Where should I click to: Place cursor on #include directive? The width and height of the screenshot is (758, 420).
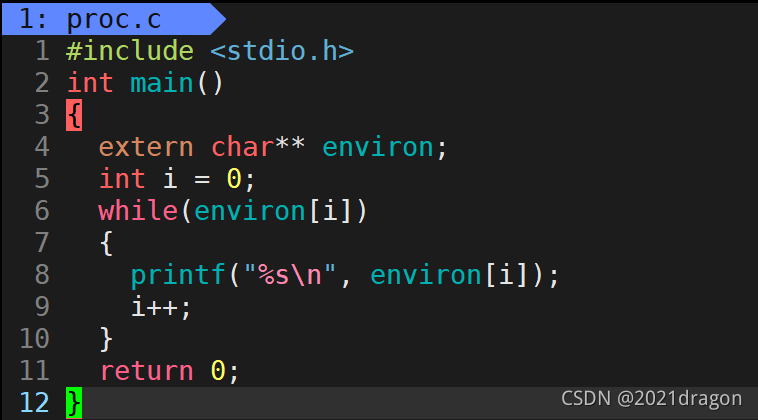(130, 51)
